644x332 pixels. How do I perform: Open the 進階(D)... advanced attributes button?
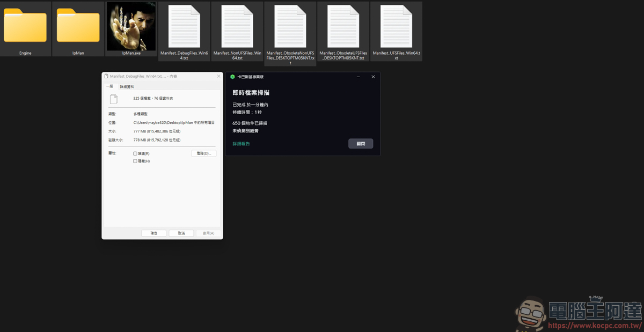[x=204, y=153]
